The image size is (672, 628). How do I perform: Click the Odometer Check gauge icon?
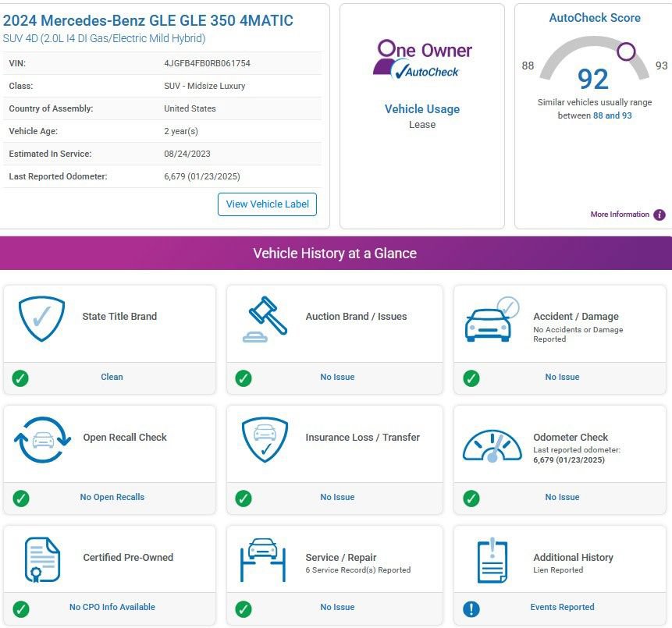(x=492, y=445)
